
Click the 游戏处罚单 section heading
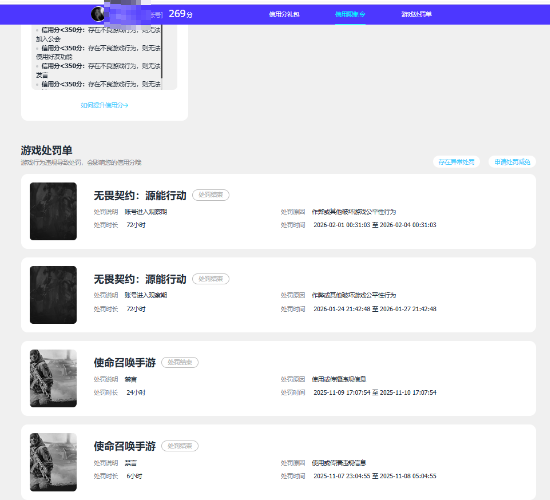coord(46,150)
